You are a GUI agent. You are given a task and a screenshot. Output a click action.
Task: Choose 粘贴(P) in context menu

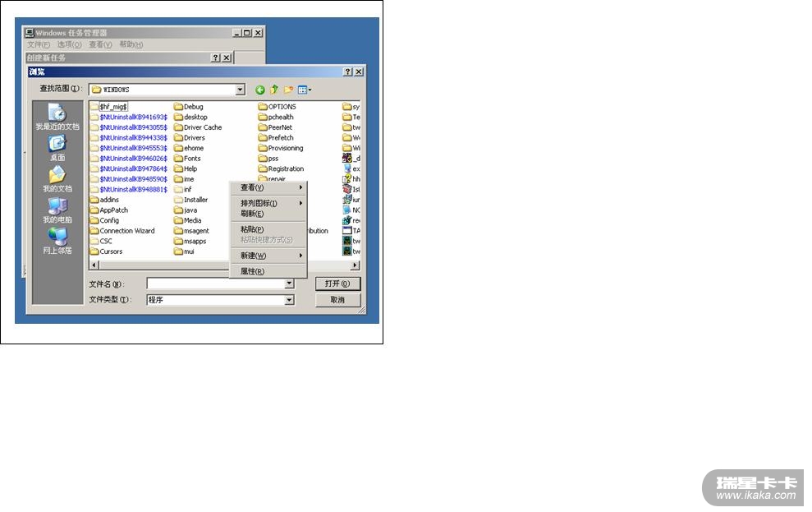point(268,229)
